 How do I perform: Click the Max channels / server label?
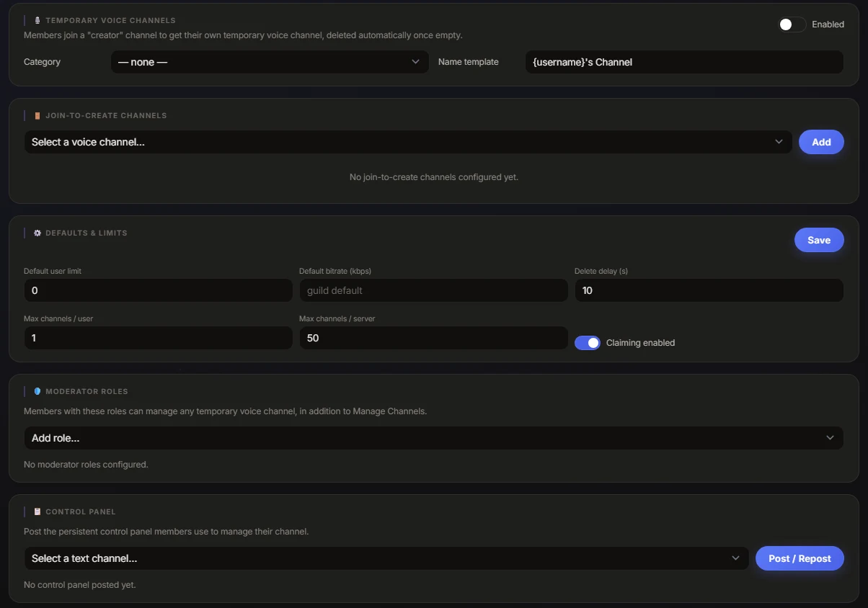click(337, 318)
